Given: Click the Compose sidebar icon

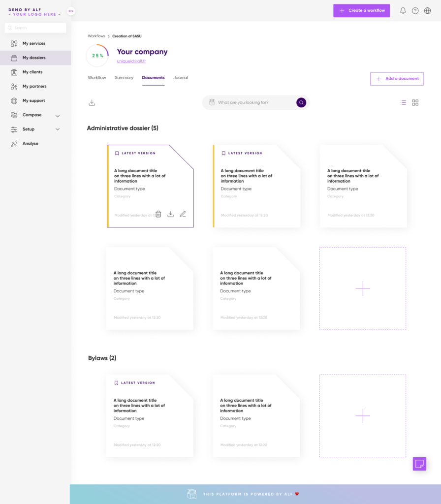Looking at the screenshot, I should click(14, 115).
